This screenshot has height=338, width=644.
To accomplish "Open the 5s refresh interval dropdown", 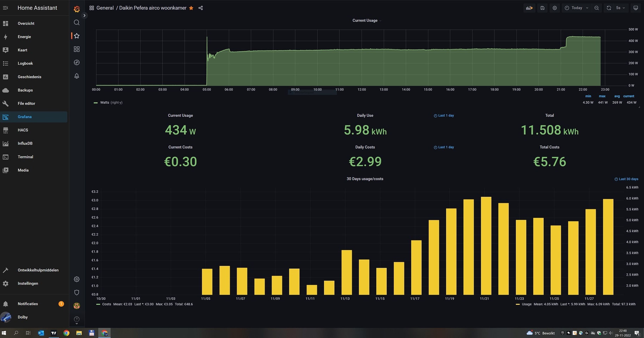I will 620,8.
